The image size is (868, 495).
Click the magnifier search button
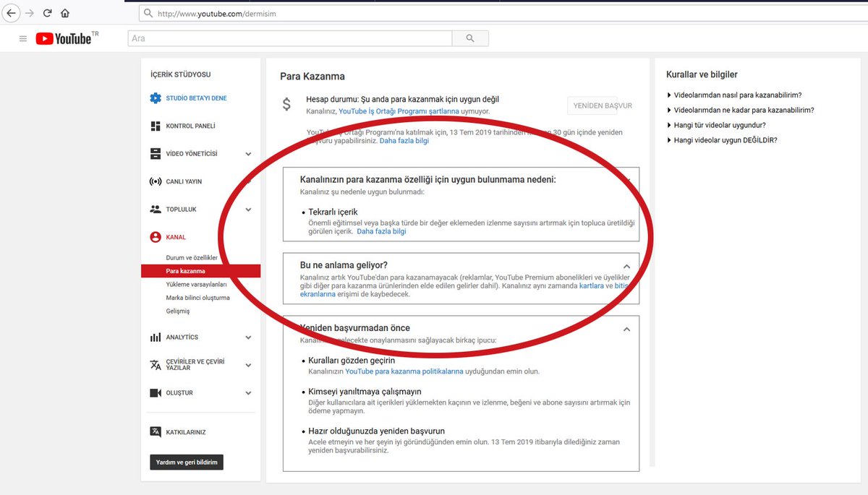[470, 38]
